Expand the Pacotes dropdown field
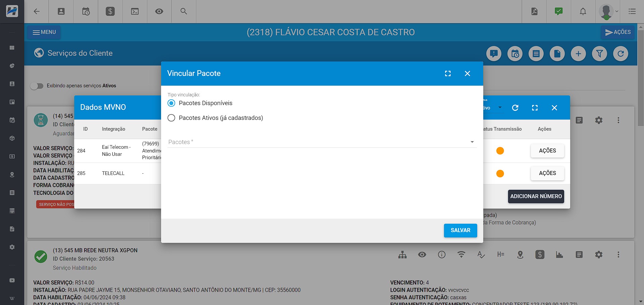The height and width of the screenshot is (305, 644). (x=322, y=142)
